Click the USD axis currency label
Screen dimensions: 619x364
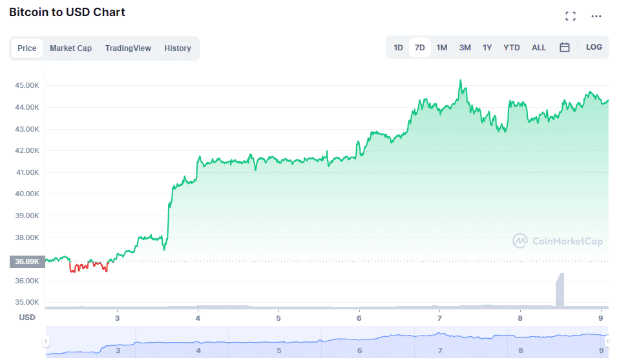pyautogui.click(x=27, y=317)
